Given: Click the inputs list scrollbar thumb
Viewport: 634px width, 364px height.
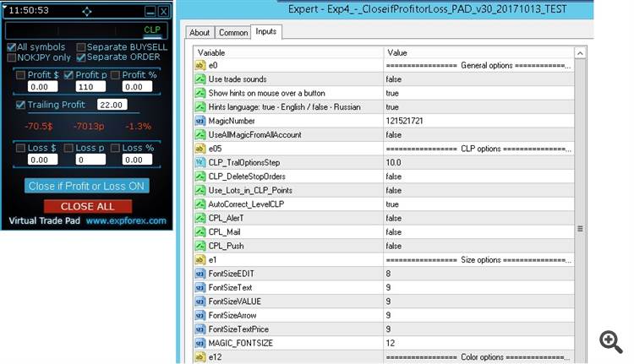Looking at the screenshot, I should pyautogui.click(x=580, y=229).
